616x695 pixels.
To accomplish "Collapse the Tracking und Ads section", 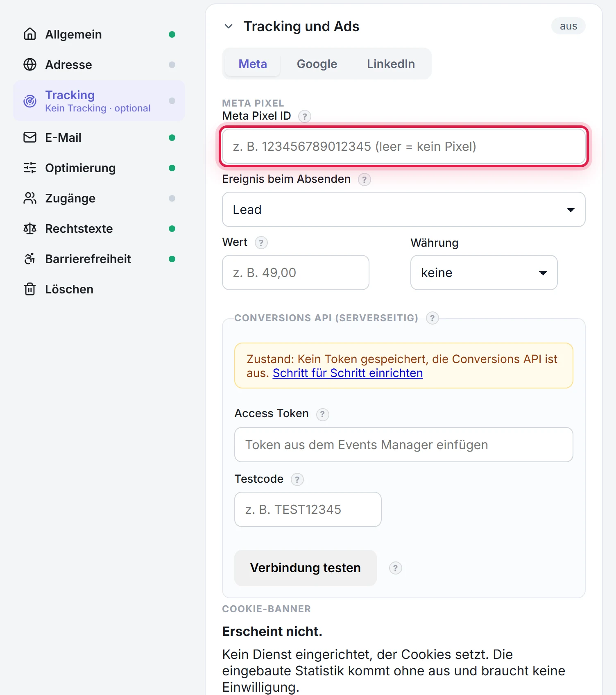I will 229,26.
